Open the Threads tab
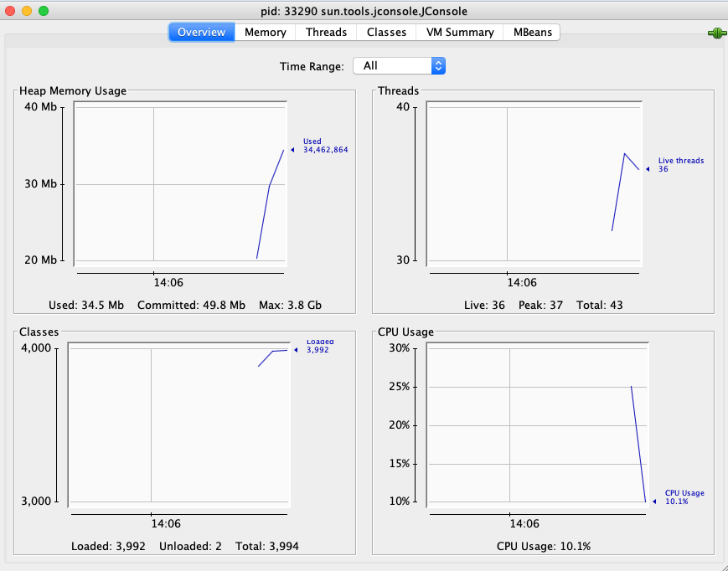The height and width of the screenshot is (571, 728). (x=326, y=32)
